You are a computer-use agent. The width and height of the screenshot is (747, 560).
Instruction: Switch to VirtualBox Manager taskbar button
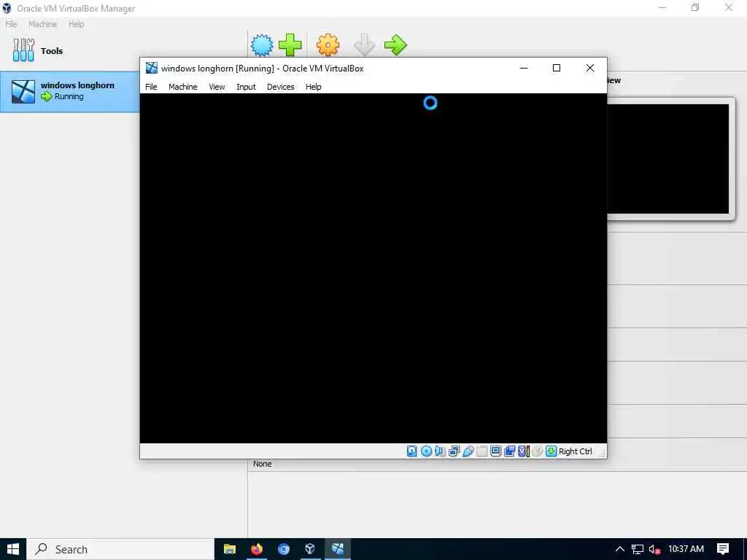(310, 549)
